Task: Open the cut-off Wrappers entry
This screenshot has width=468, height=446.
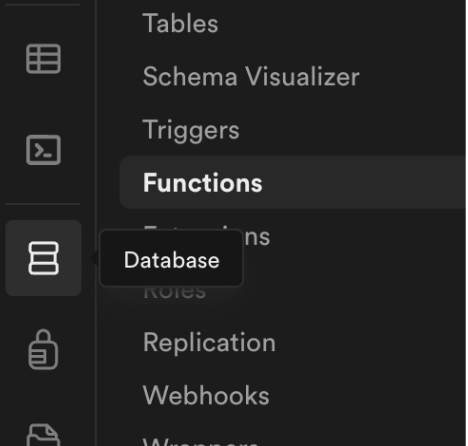Action: (201, 442)
